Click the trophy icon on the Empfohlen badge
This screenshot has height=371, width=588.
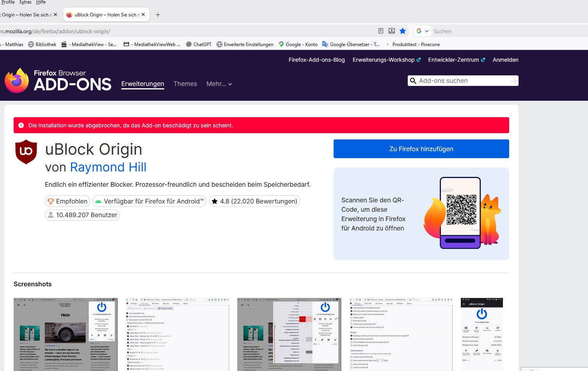click(51, 201)
